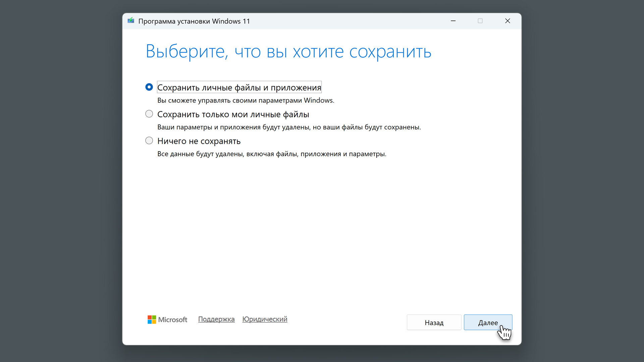
Task: Click the 'Выберите, что вы хотите сохранить' heading
Action: [288, 52]
